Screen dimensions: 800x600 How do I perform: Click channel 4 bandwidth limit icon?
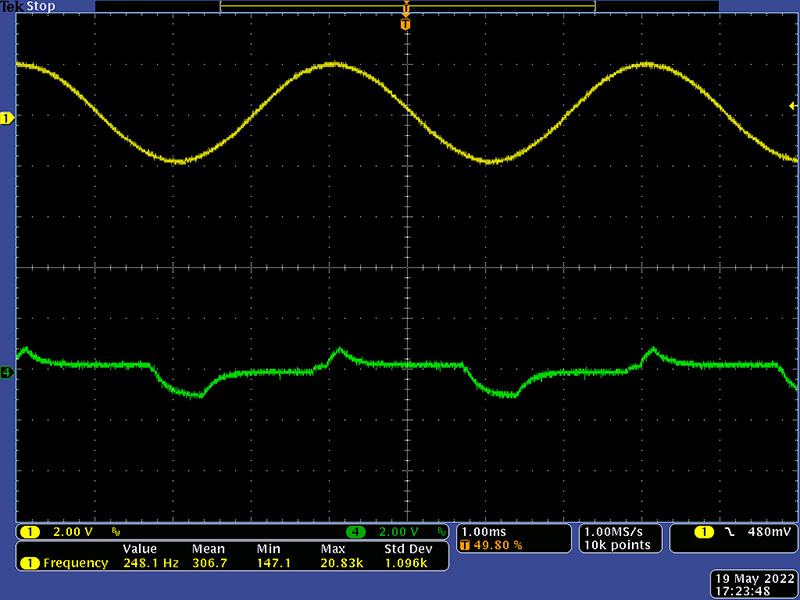(441, 531)
